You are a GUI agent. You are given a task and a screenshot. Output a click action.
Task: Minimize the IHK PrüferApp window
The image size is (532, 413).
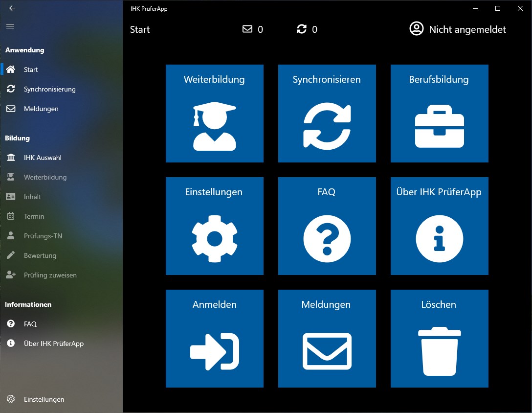coord(475,8)
